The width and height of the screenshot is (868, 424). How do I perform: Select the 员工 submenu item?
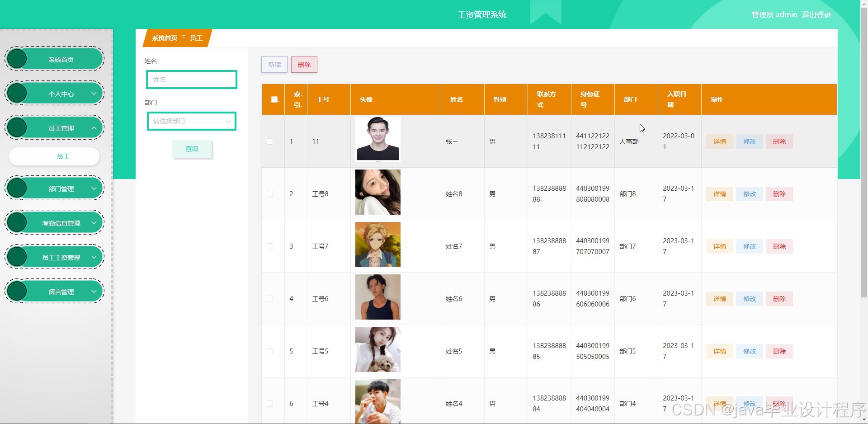point(54,156)
